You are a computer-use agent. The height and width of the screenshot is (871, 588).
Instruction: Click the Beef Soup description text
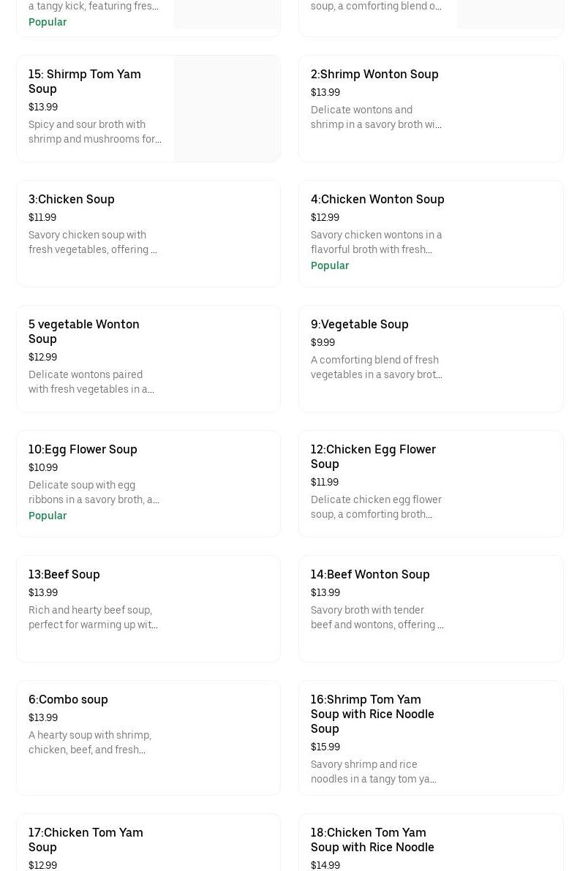click(x=93, y=617)
